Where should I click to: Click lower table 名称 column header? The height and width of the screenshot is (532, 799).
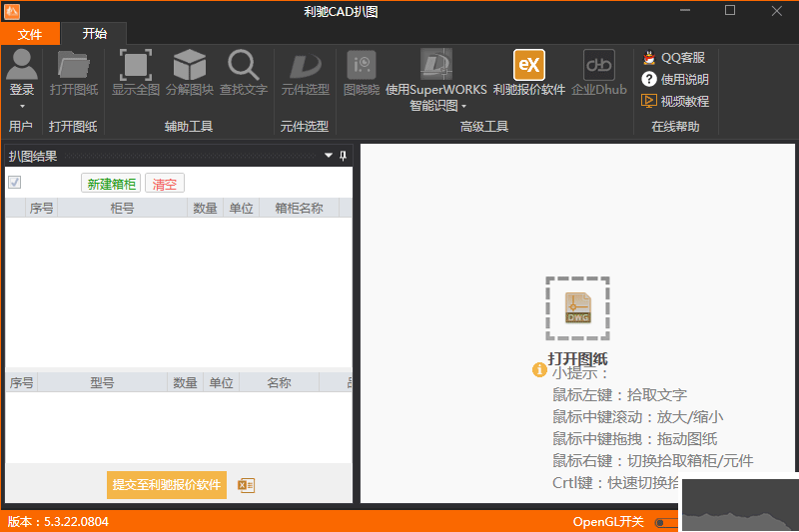280,382
